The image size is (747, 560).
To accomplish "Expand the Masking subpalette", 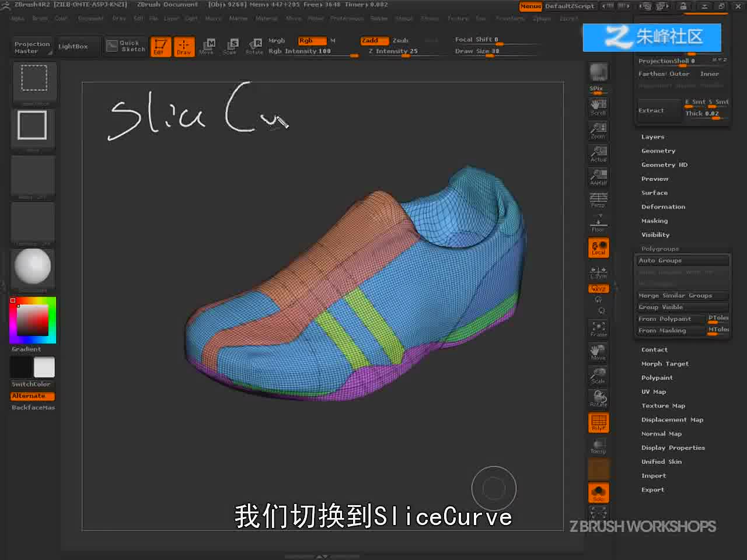I will pyautogui.click(x=655, y=221).
